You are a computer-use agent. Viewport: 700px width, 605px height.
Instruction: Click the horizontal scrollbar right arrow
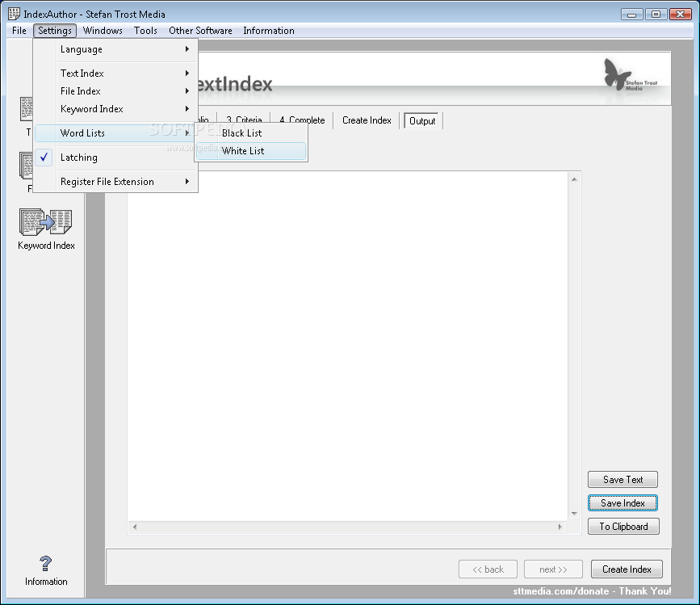560,527
